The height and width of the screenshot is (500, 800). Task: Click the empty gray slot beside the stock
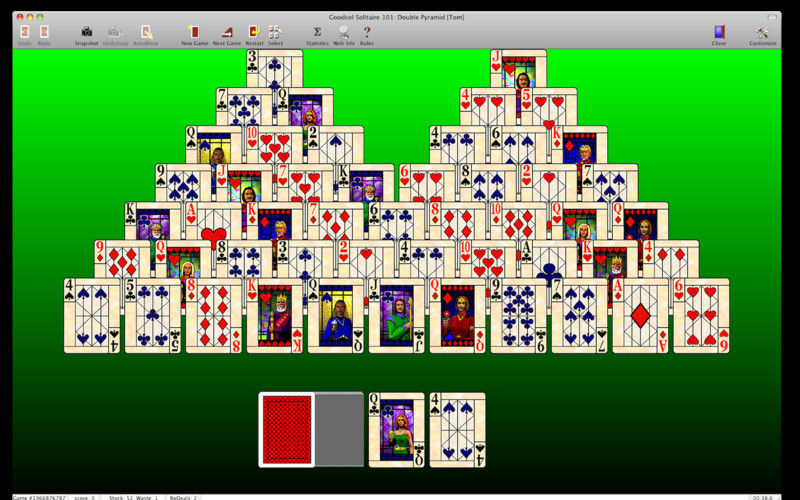[x=339, y=430]
